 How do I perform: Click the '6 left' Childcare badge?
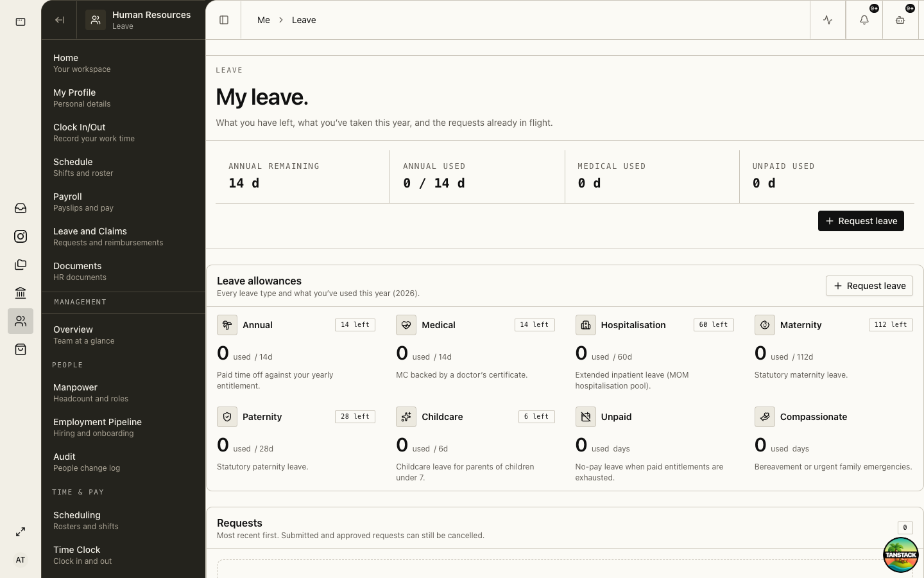[536, 417]
